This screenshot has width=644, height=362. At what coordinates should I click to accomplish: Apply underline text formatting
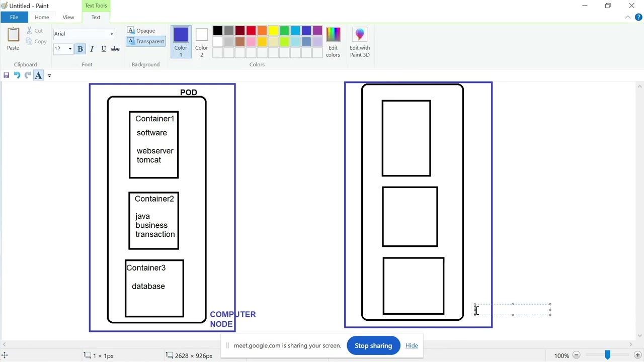[x=104, y=49]
